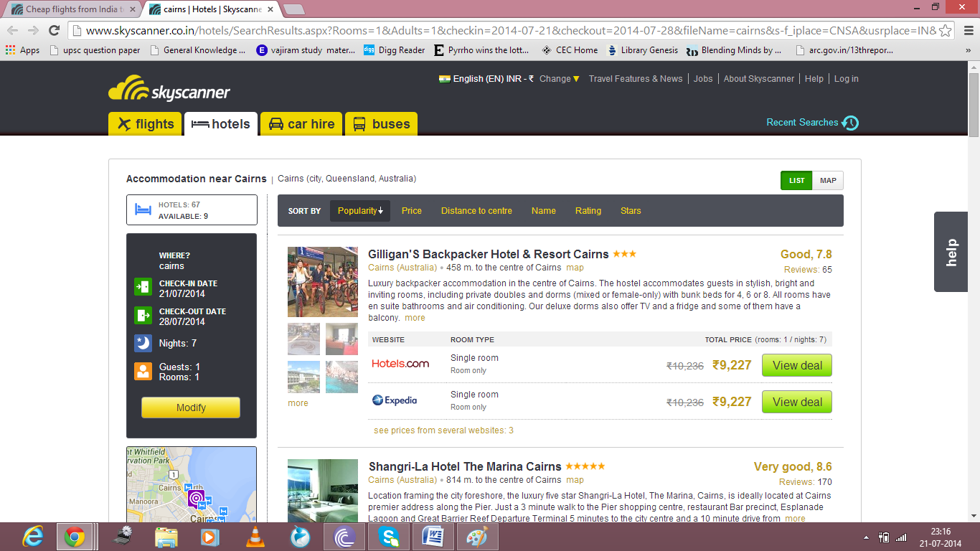The height and width of the screenshot is (551, 980).
Task: Sort results by Distance to centre
Action: pyautogui.click(x=476, y=211)
